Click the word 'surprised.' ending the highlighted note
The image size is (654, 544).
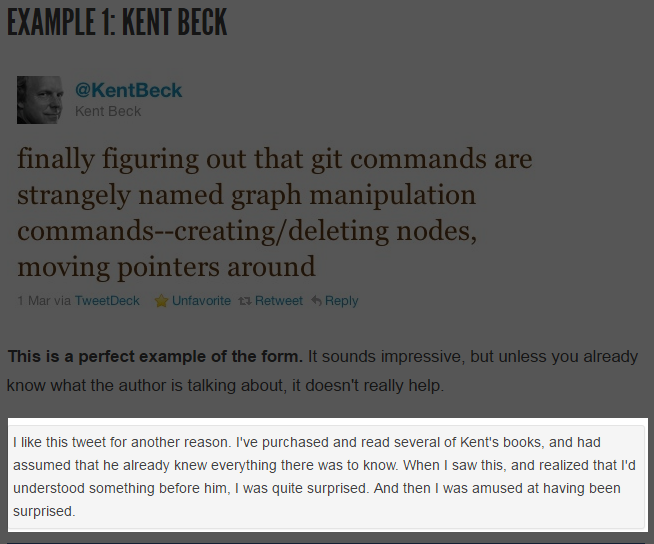click(44, 511)
